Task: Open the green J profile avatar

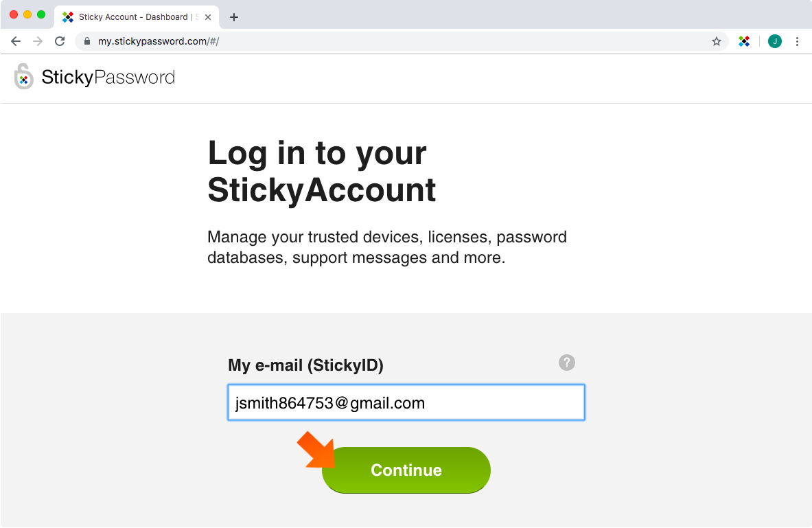Action: (775, 41)
